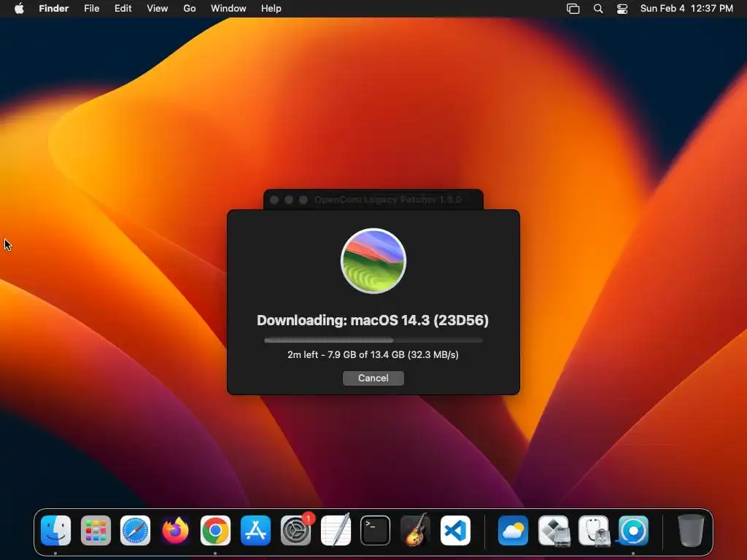The width and height of the screenshot is (747, 560).
Task: Click the date and time clock
Action: (x=686, y=9)
